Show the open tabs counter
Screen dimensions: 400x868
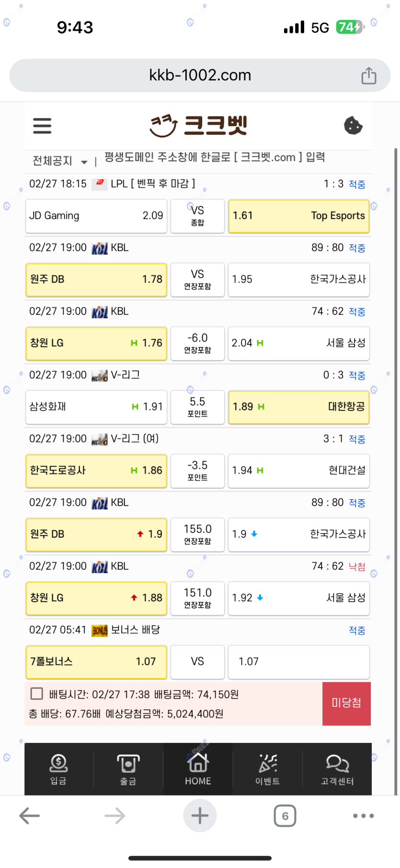point(285,816)
